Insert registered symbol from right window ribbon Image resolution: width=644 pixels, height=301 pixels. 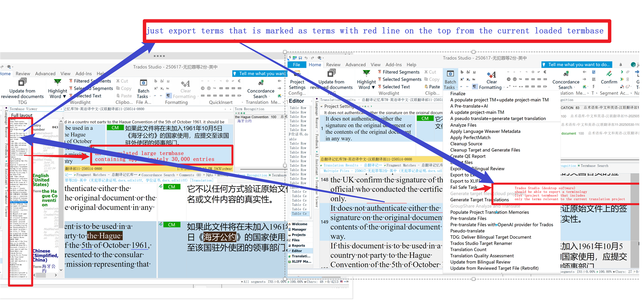pos(514,79)
